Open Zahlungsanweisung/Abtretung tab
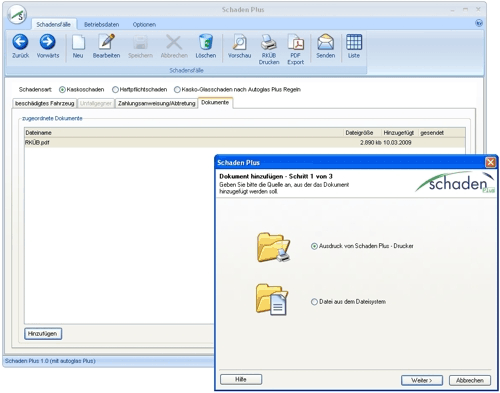The height and width of the screenshot is (393, 500). tap(156, 103)
